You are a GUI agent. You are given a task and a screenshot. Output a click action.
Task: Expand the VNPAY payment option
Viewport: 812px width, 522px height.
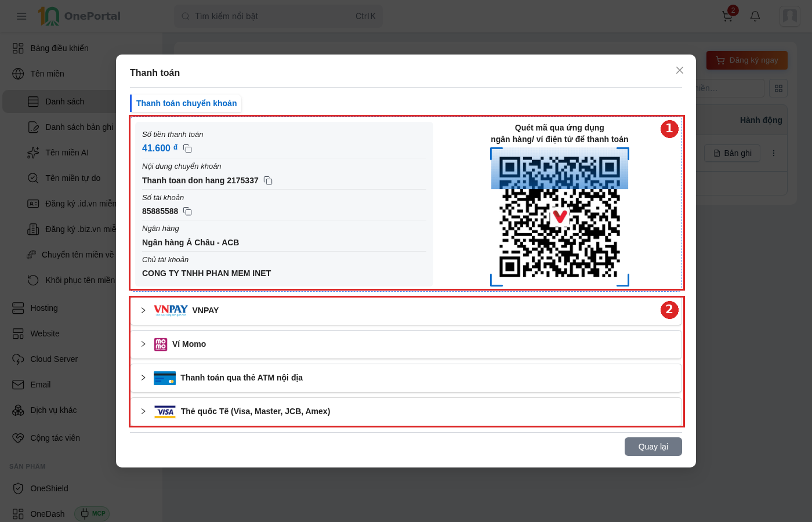coord(143,310)
